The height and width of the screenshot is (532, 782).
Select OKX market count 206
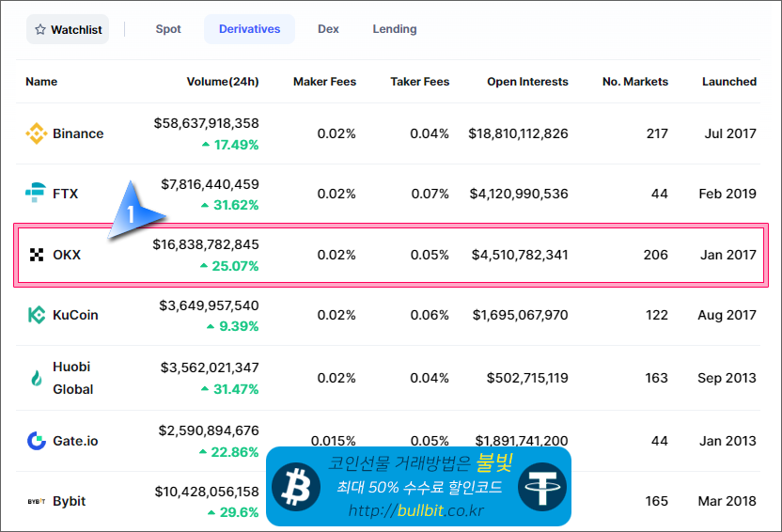(x=656, y=255)
